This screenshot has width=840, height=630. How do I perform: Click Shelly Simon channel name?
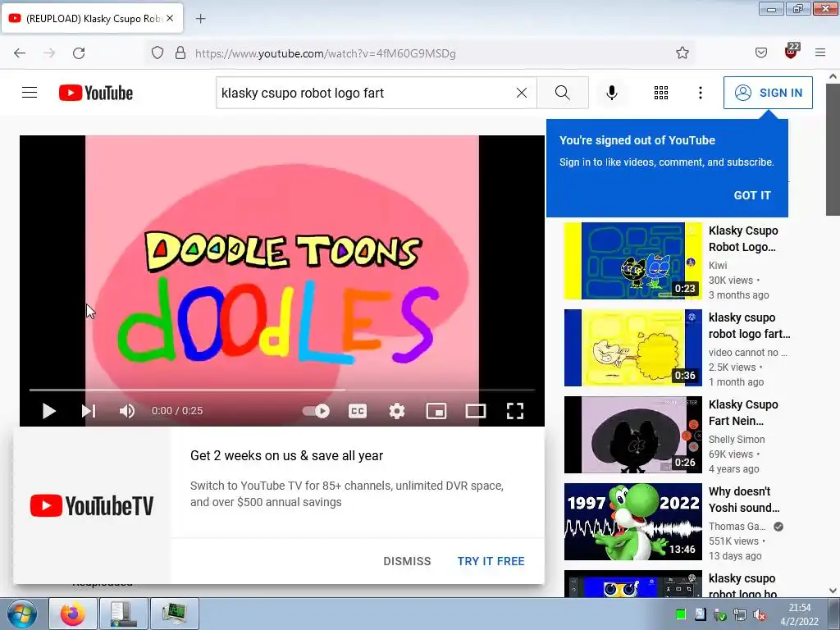(737, 440)
